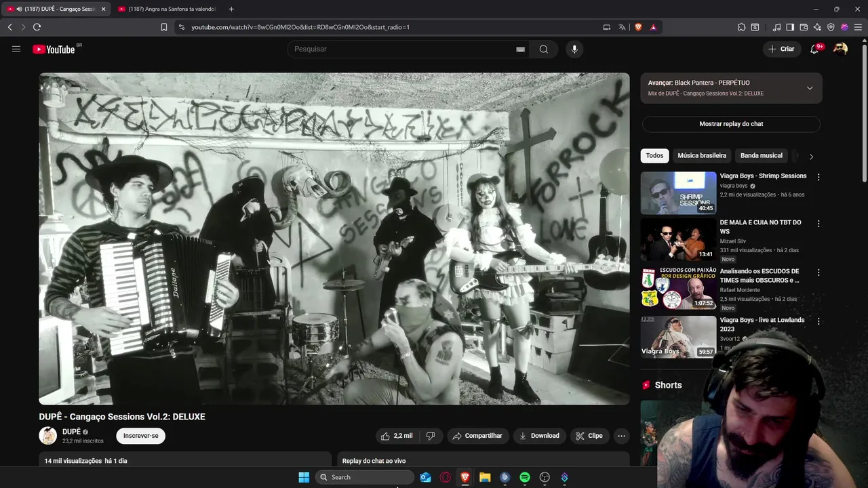Image resolution: width=868 pixels, height=488 pixels.
Task: Open more actions under the video
Action: click(621, 436)
